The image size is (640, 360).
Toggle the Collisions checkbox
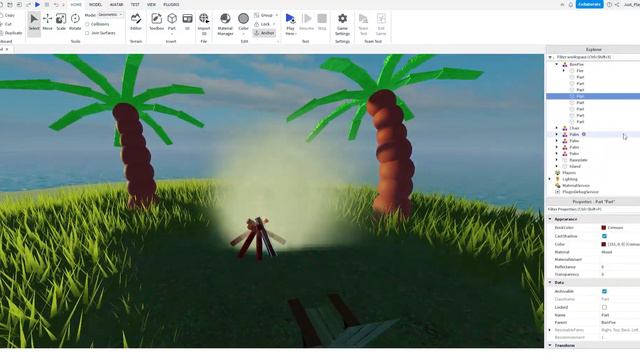[x=87, y=24]
